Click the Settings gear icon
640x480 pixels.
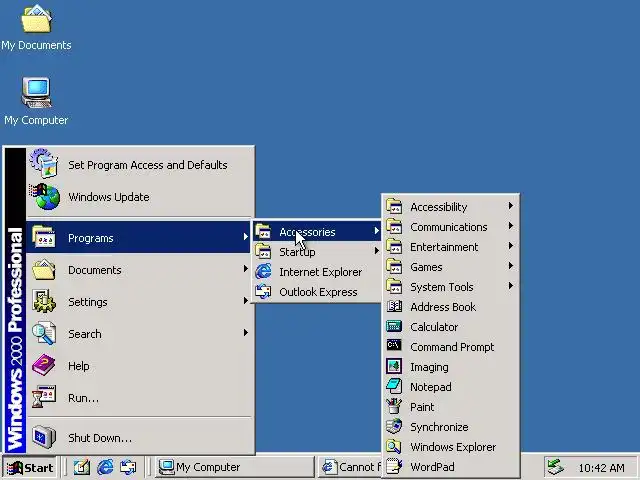tap(44, 302)
